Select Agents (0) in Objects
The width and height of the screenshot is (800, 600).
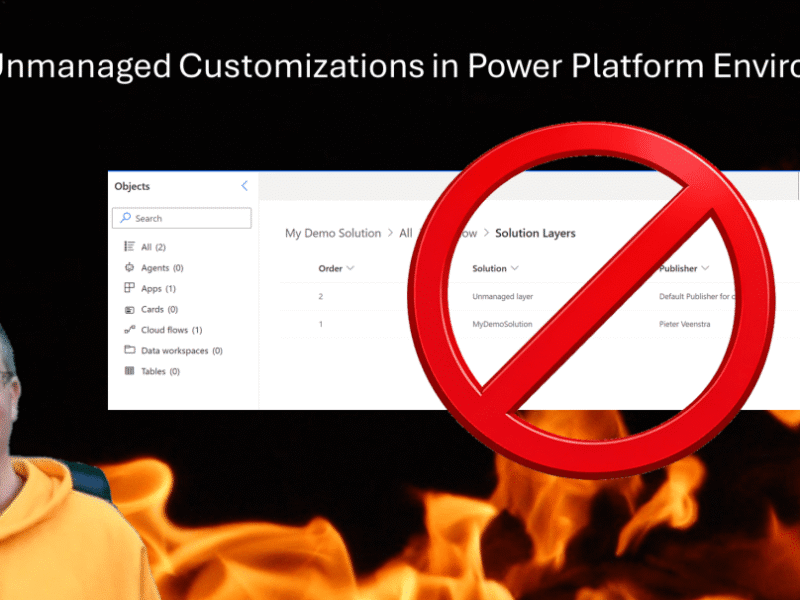point(162,268)
